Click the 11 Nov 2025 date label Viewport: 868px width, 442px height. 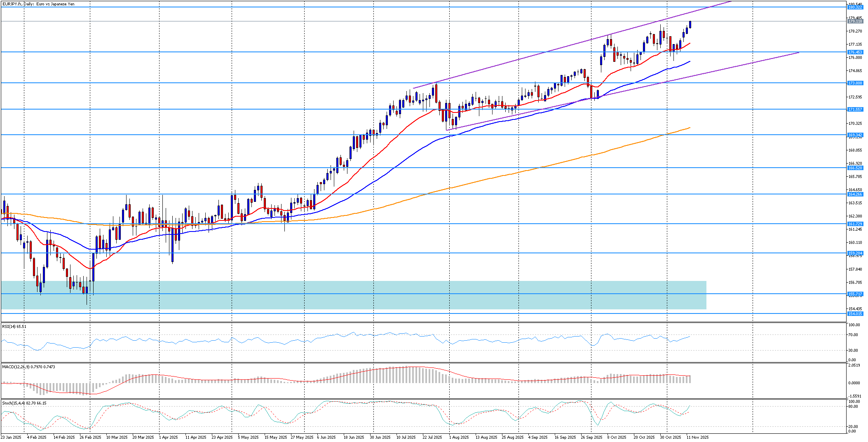click(697, 437)
